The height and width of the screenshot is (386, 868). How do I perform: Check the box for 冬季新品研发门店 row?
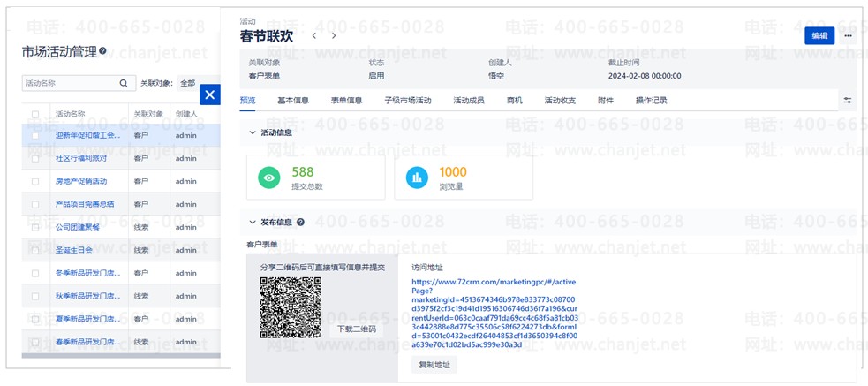35,273
